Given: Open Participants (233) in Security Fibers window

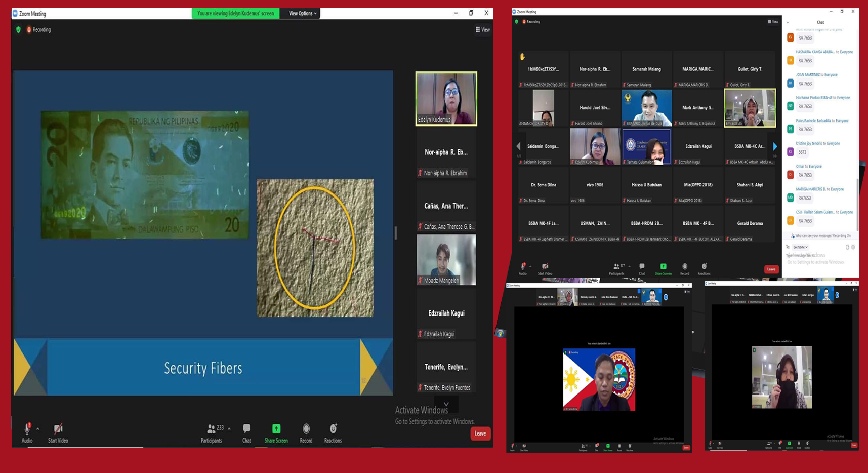Looking at the screenshot, I should point(212,433).
